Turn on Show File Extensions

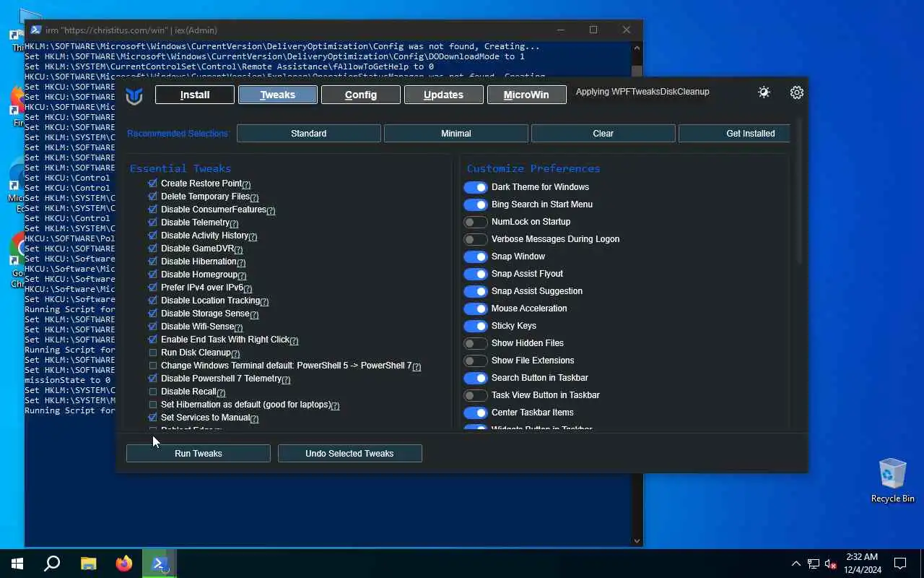[476, 361]
